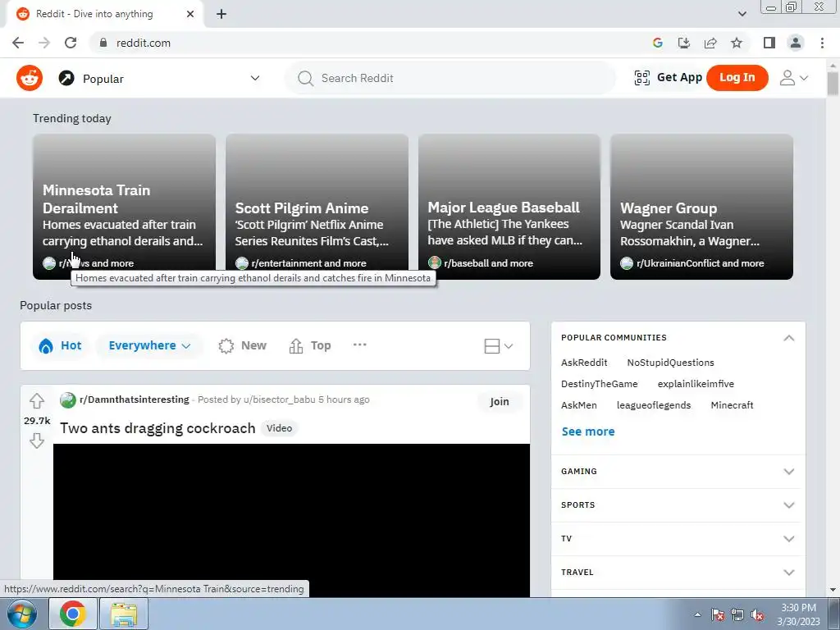Click the share page icon
The image size is (840, 630).
710,43
